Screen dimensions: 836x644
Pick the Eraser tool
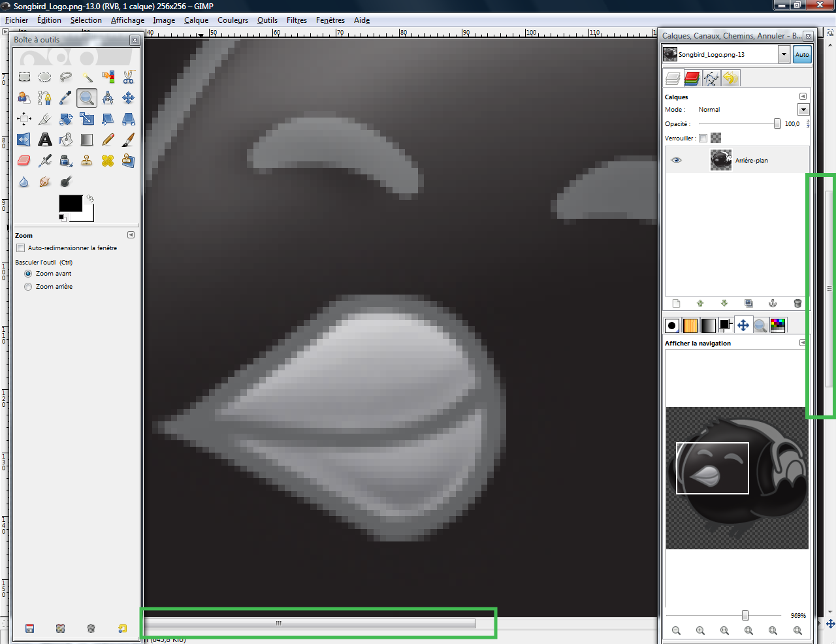[24, 161]
